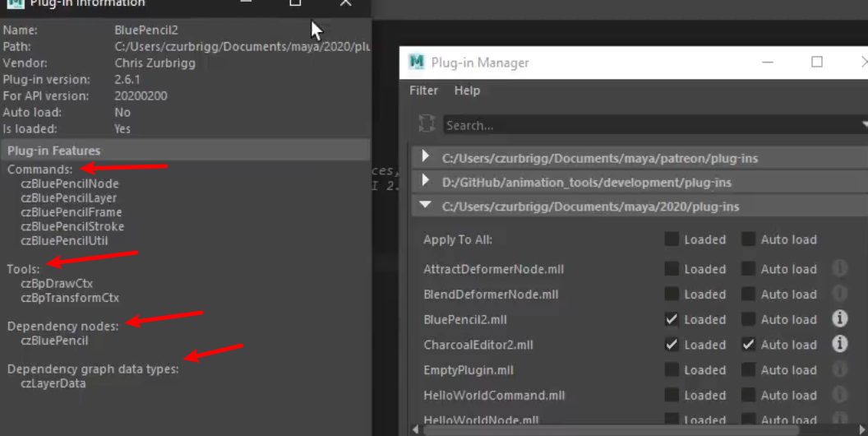Click the BlendDeformerNode.mll row name
Screen dimensions: 868x436
[x=491, y=295]
